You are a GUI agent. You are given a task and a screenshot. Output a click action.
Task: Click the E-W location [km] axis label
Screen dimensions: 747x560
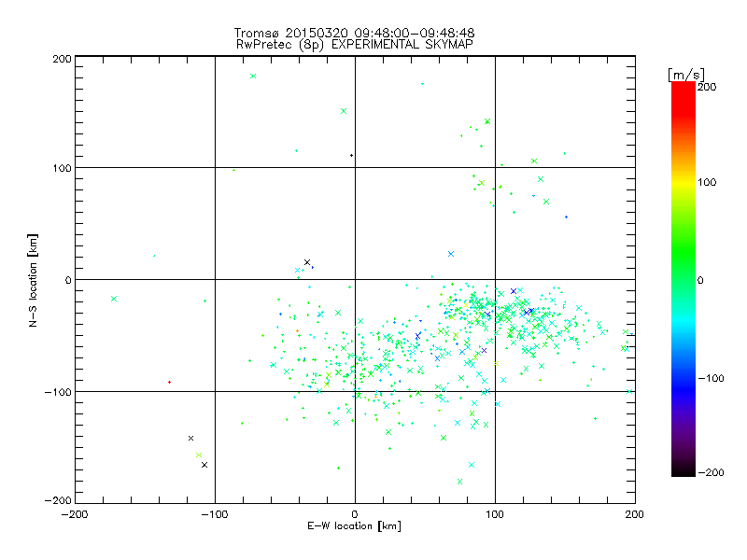(354, 526)
